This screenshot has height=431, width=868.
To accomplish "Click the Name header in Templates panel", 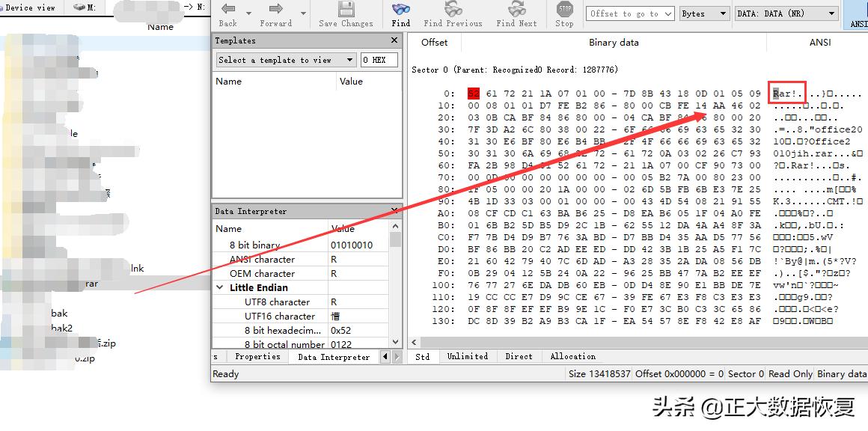I will coord(229,82).
